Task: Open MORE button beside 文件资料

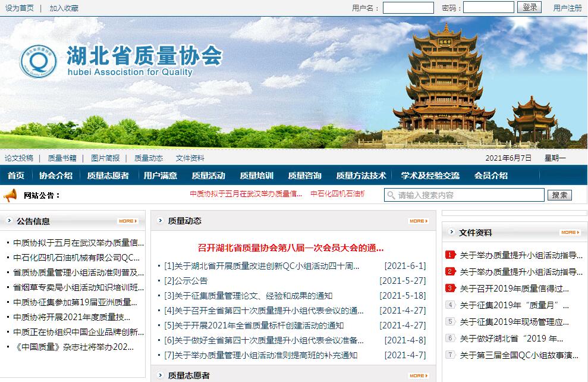Action: 570,233
